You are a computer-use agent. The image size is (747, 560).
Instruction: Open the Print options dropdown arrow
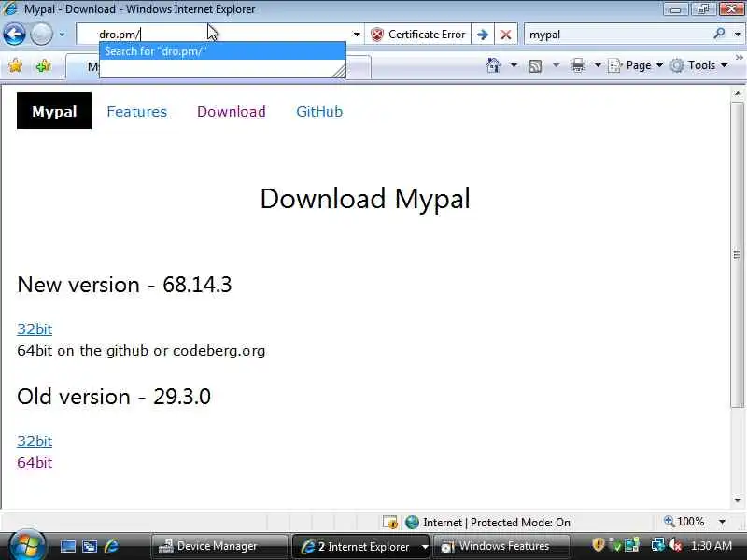pyautogui.click(x=598, y=65)
